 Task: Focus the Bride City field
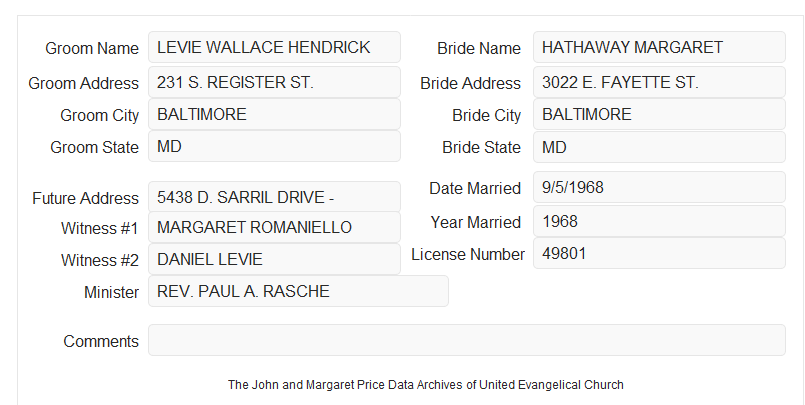click(659, 114)
